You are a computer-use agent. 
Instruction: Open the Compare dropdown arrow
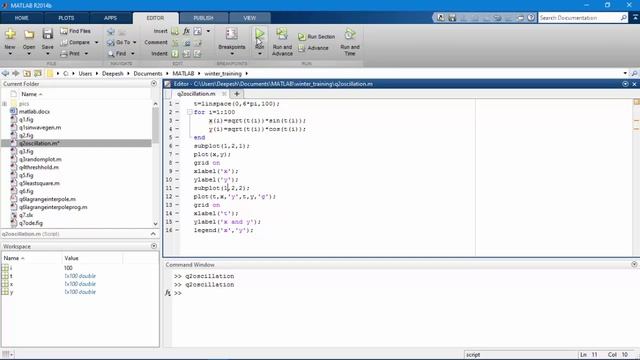click(97, 42)
